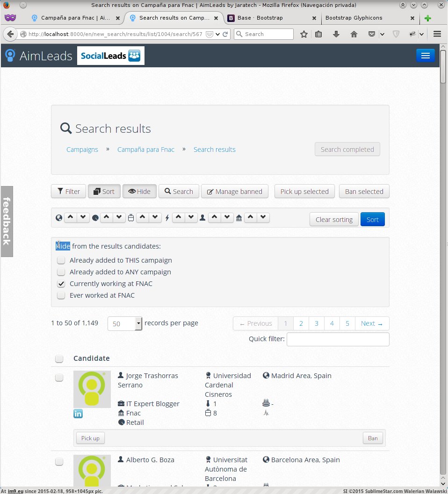Expand the Pocket button dropdown arrow
Viewport: 448px width, 494px height.
(x=382, y=34)
